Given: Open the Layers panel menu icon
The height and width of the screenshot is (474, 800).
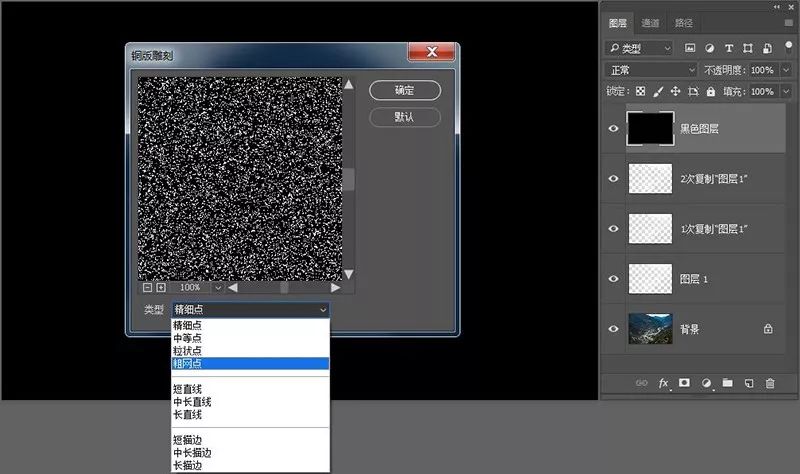Looking at the screenshot, I should click(788, 23).
